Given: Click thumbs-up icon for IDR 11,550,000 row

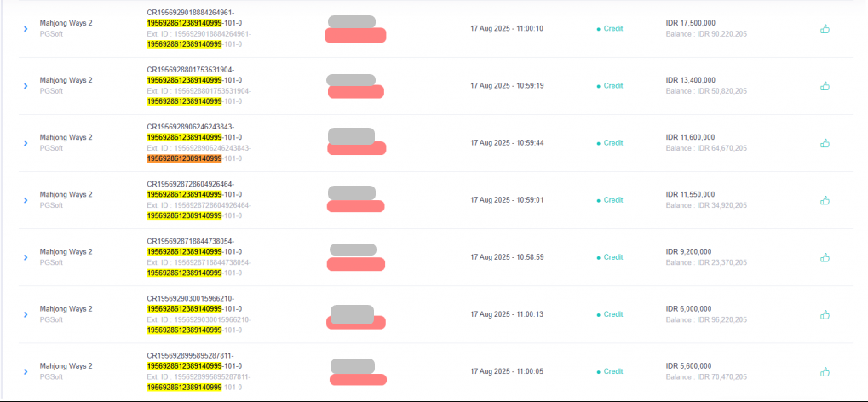Looking at the screenshot, I should pos(825,200).
